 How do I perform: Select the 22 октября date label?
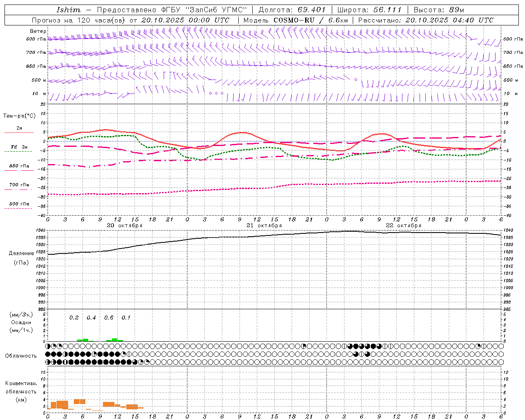(x=404, y=226)
